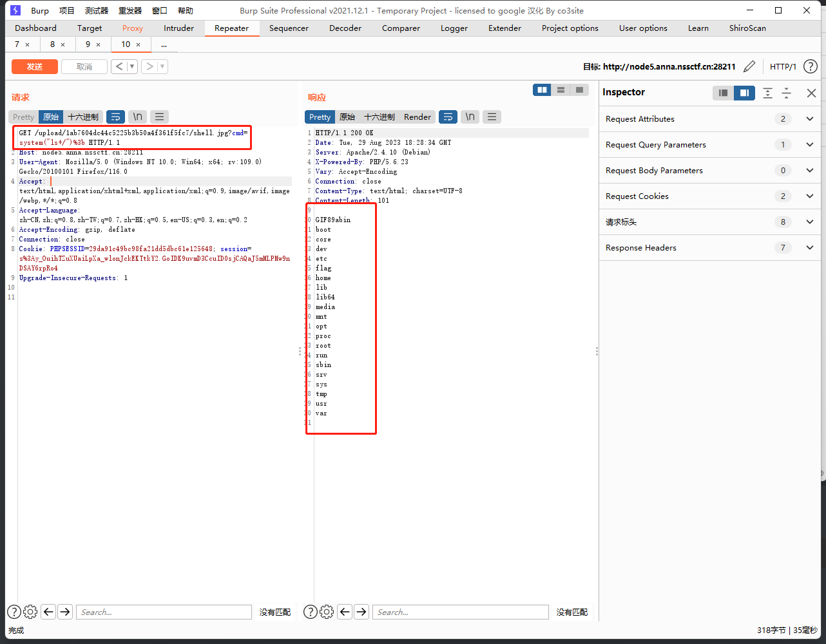Focus the response search input field
Screen dimensions: 826x644
click(x=460, y=612)
